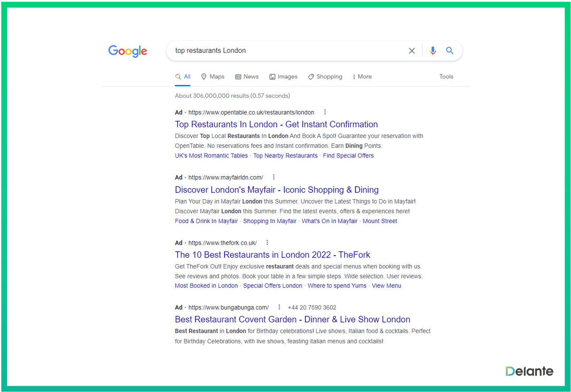Follow 'Special Offers London' sitelink
The image size is (571, 392).
point(273,286)
